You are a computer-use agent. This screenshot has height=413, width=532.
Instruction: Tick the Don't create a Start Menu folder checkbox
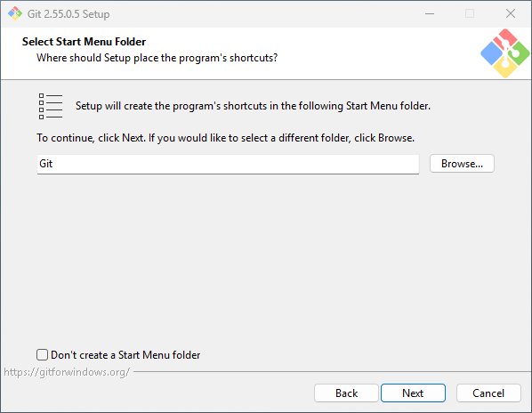pyautogui.click(x=42, y=354)
